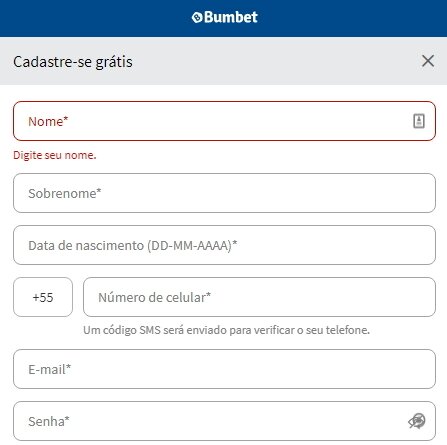Click the (DD-MM-AAAA) date format hint
Screen dimensions: 447x445
190,246
